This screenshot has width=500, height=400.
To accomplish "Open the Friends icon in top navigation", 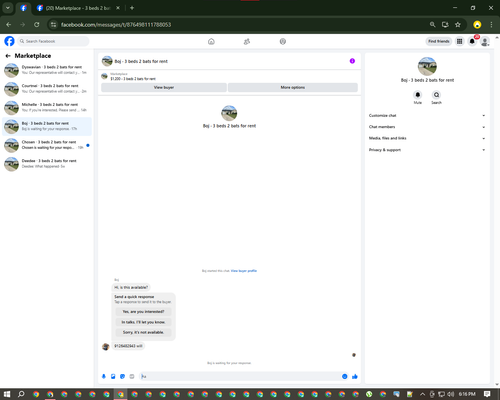I will (x=247, y=42).
